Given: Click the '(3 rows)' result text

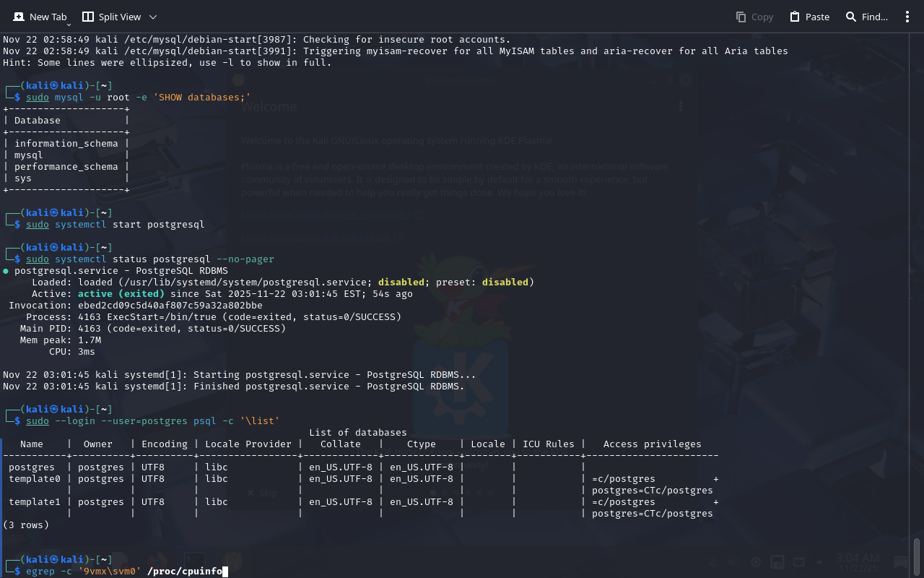Looking at the screenshot, I should click(26, 525).
